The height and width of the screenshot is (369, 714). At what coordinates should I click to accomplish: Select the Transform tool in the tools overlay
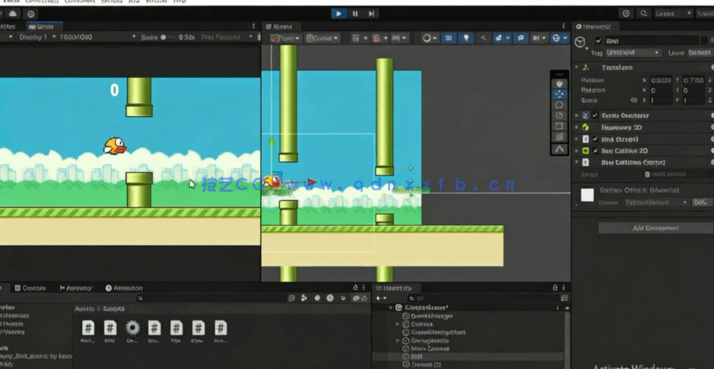559,137
